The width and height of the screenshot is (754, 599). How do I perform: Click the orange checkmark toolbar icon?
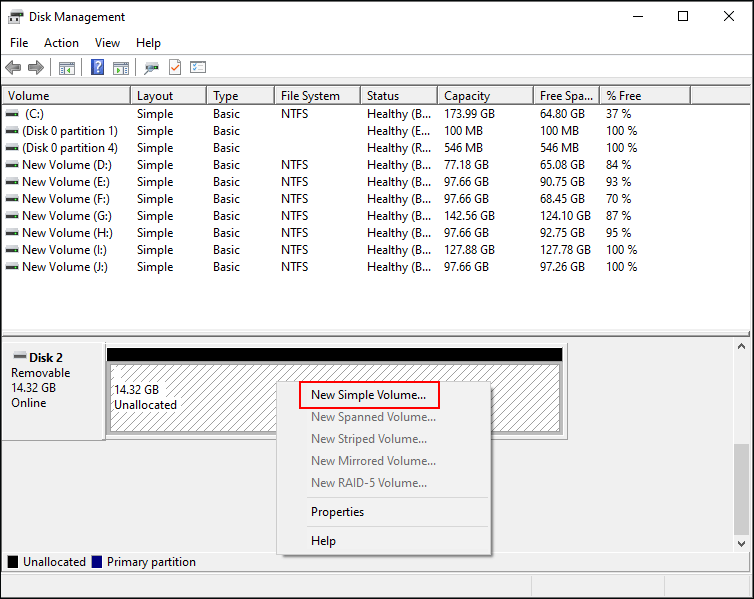(175, 68)
